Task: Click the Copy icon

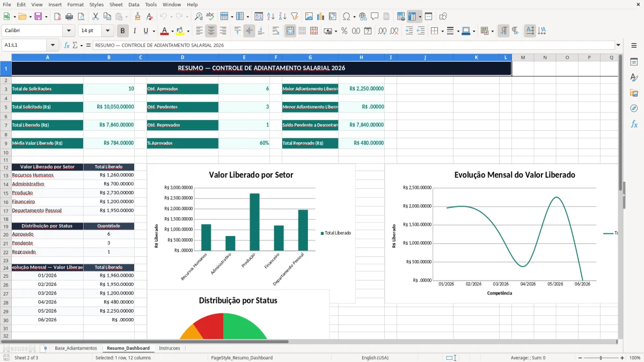Action: point(107,17)
